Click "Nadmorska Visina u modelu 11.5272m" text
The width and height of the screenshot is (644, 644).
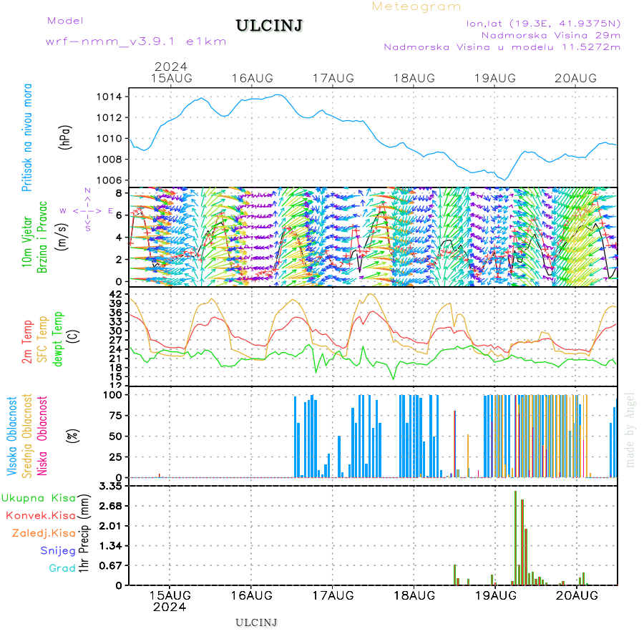pyautogui.click(x=502, y=47)
